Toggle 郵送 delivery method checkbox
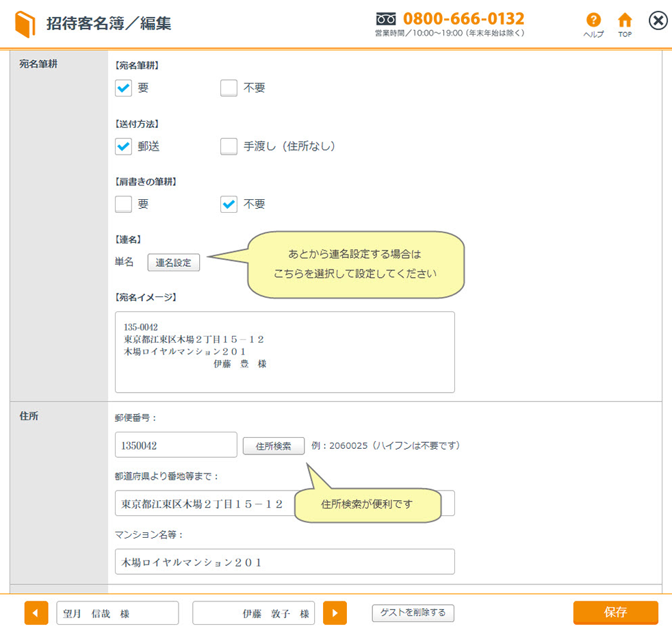This screenshot has height=635, width=672. pos(124,146)
